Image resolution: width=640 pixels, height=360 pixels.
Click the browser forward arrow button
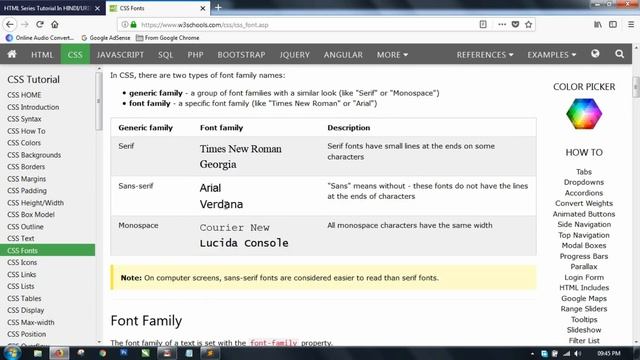point(24,24)
